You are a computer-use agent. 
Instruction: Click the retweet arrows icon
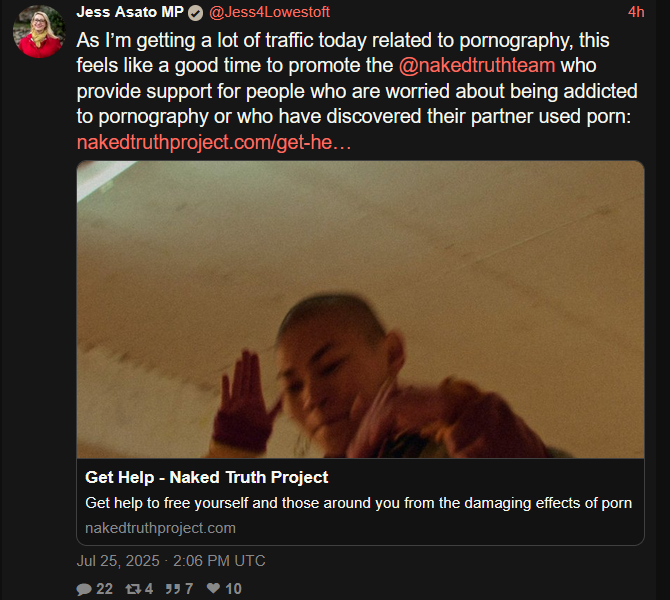tap(133, 589)
